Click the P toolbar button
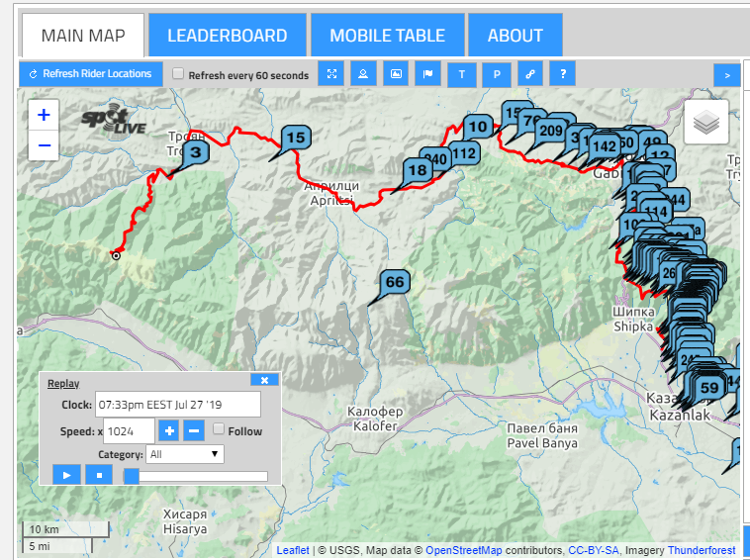750x560 pixels. (x=497, y=74)
